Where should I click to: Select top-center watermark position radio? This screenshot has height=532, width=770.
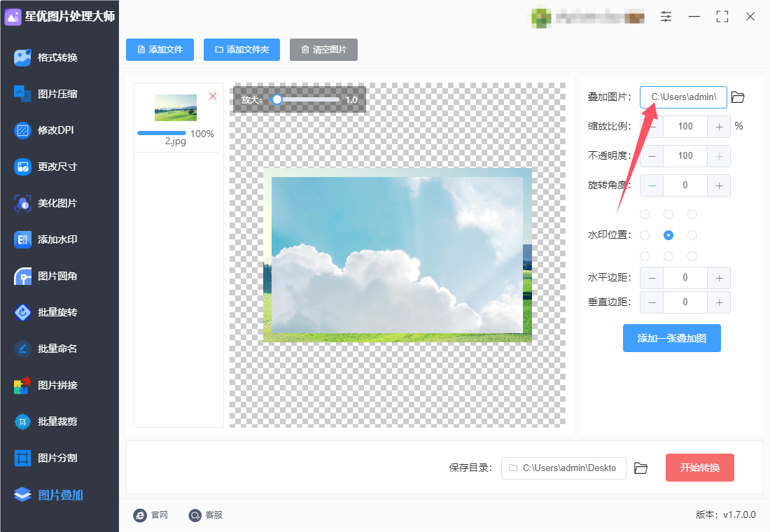tap(668, 214)
